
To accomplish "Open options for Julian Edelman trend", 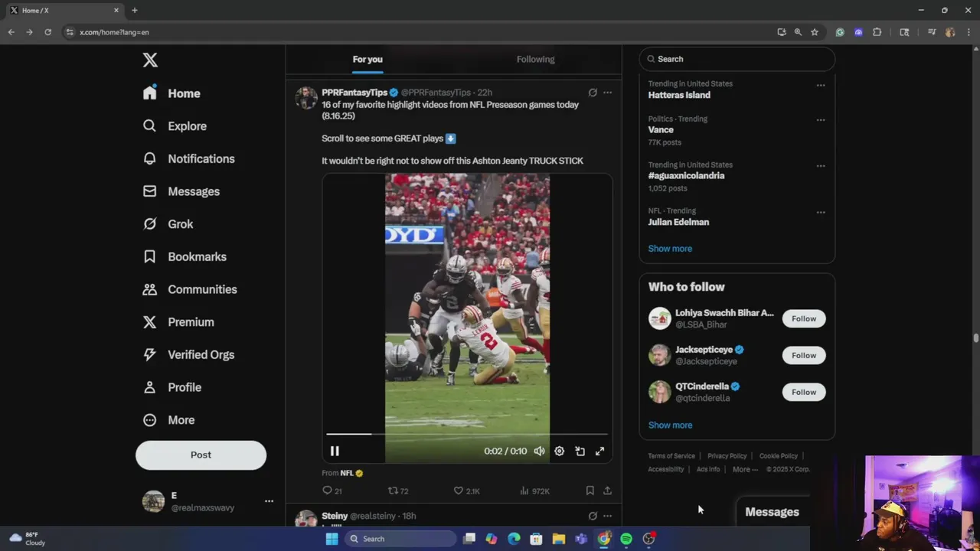I will tap(821, 212).
